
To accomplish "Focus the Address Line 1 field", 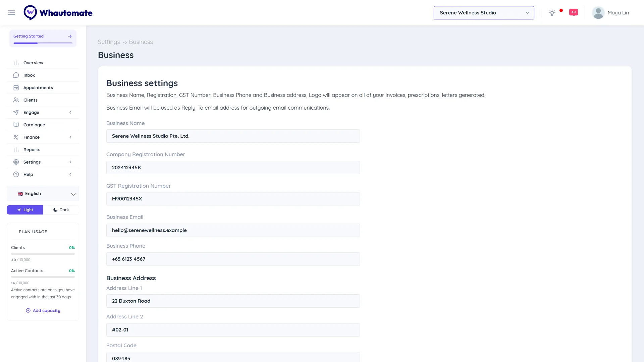I will click(233, 301).
